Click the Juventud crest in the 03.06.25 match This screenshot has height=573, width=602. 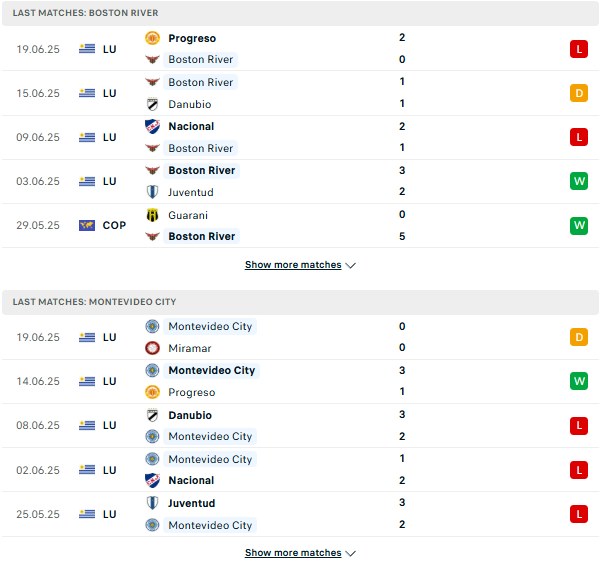pyautogui.click(x=152, y=192)
